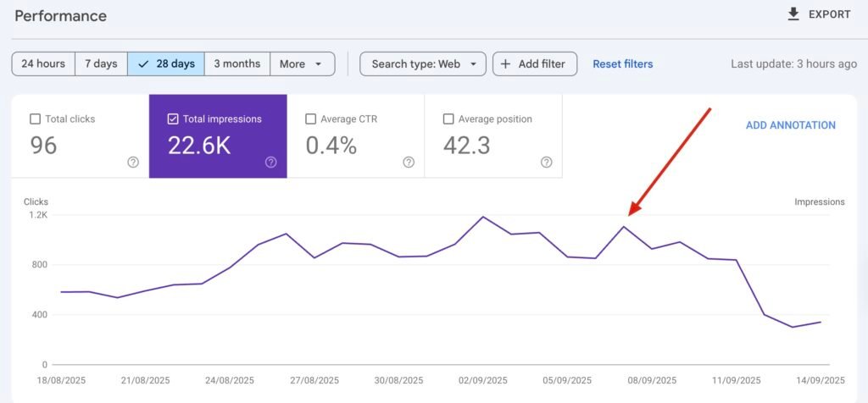Enable the Total clicks checkbox
Screen dimensions: 868x403
pos(35,119)
